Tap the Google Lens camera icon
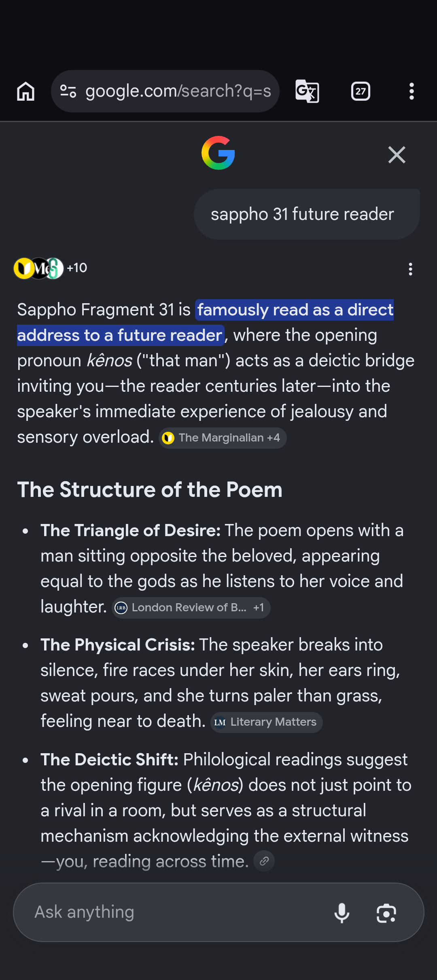 tap(386, 913)
